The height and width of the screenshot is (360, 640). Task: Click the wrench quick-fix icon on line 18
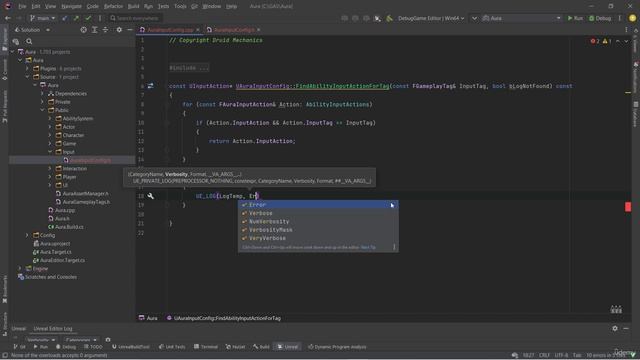click(x=151, y=196)
